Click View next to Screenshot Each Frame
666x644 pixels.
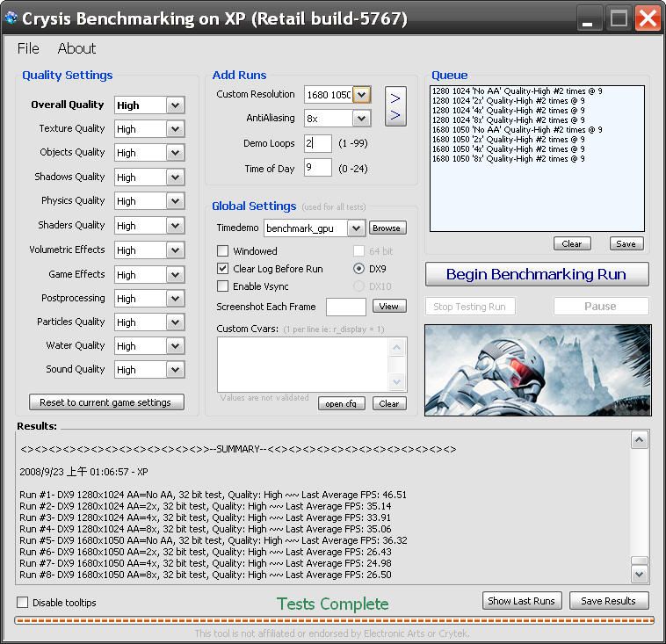389,306
